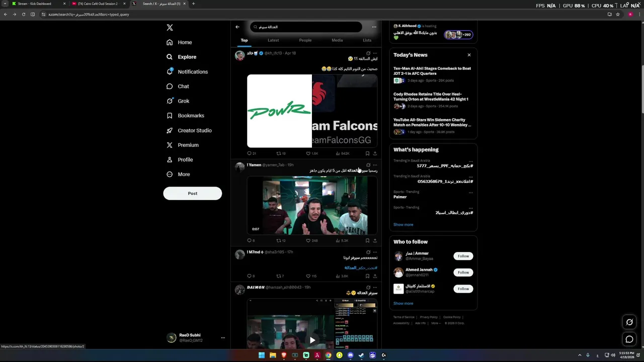Repost the M7md post

tap(280, 276)
